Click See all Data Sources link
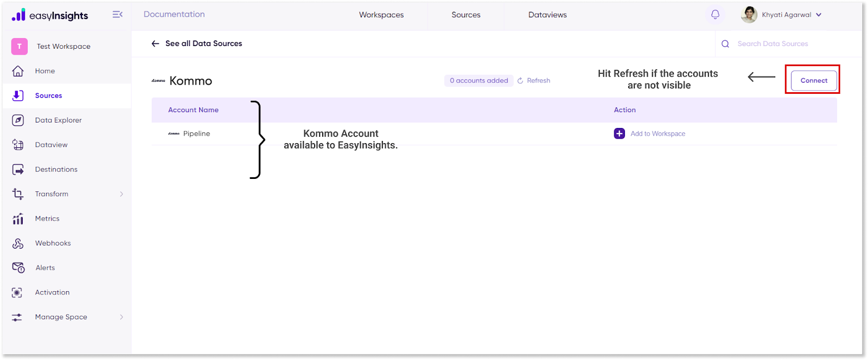 pyautogui.click(x=203, y=43)
